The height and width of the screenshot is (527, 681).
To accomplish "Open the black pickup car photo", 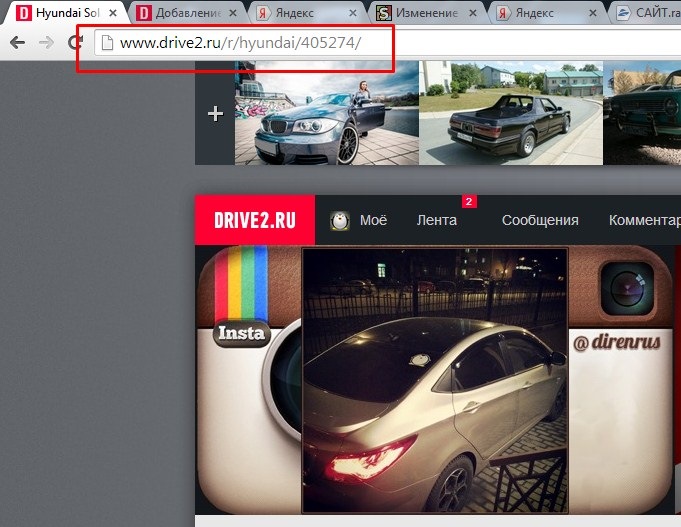I will click(511, 113).
